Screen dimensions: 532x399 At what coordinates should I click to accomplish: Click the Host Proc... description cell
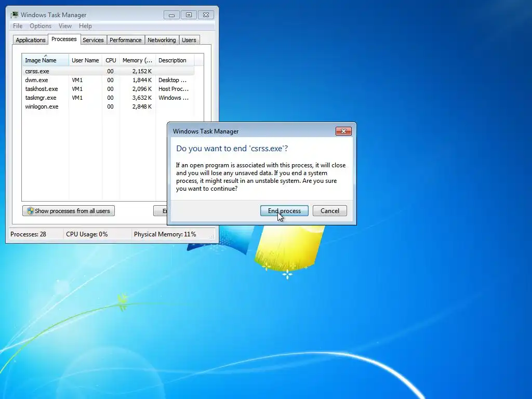tap(174, 89)
